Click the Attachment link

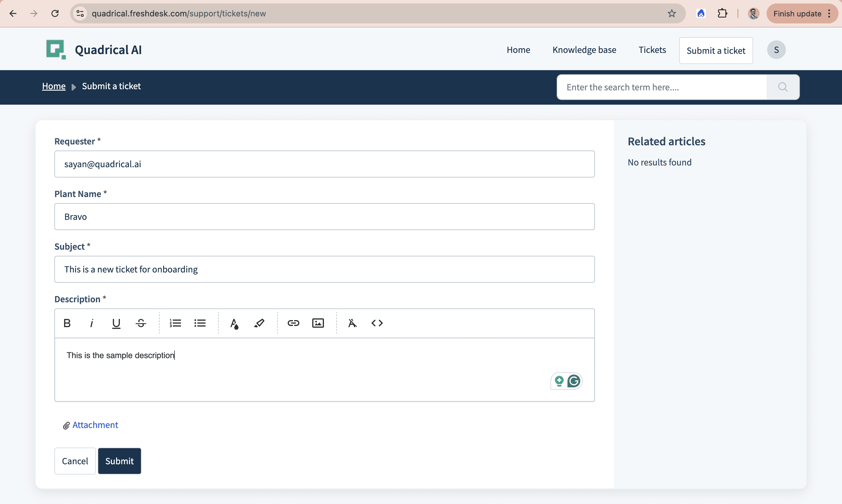point(95,425)
